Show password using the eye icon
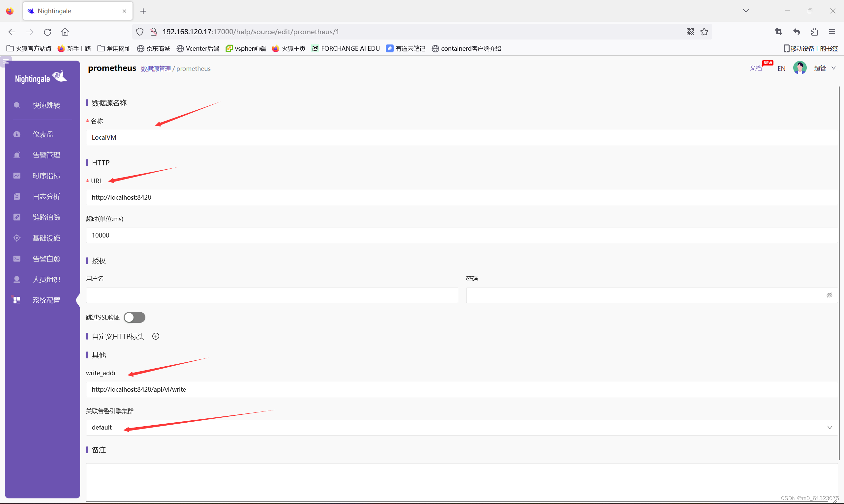The height and width of the screenshot is (504, 844). pyautogui.click(x=829, y=295)
